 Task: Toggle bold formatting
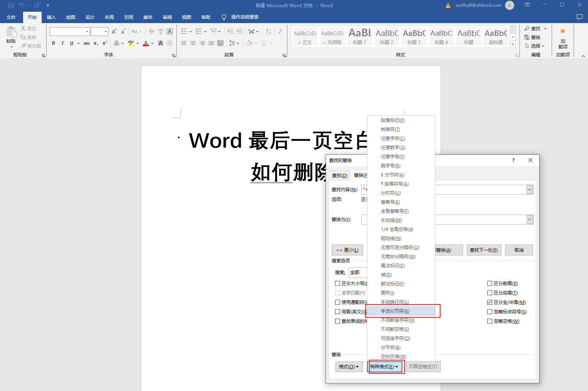pos(53,43)
